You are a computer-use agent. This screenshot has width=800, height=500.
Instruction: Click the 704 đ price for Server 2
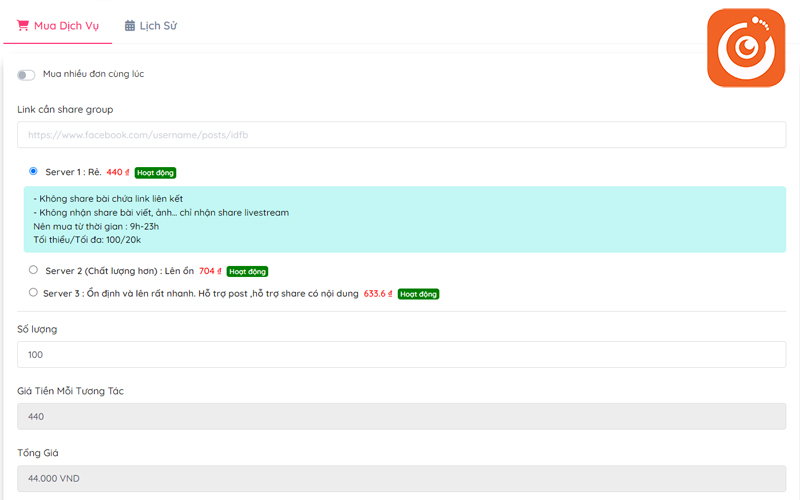(210, 271)
